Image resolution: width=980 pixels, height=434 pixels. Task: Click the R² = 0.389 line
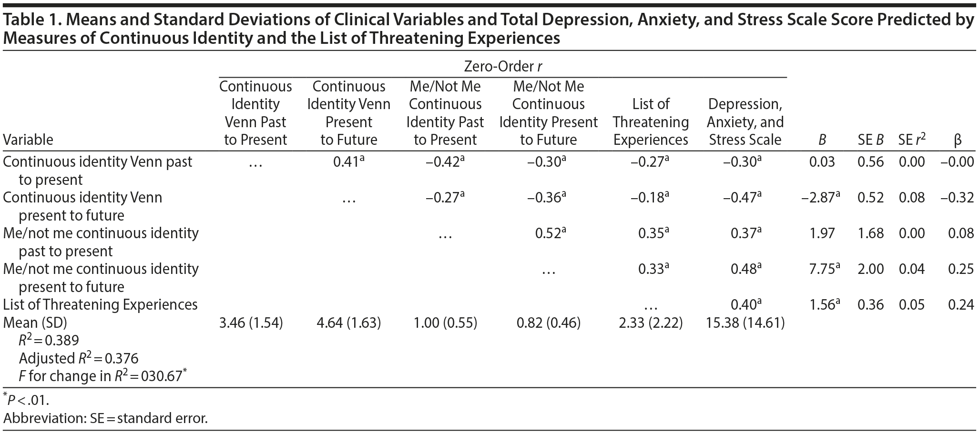click(x=49, y=340)
